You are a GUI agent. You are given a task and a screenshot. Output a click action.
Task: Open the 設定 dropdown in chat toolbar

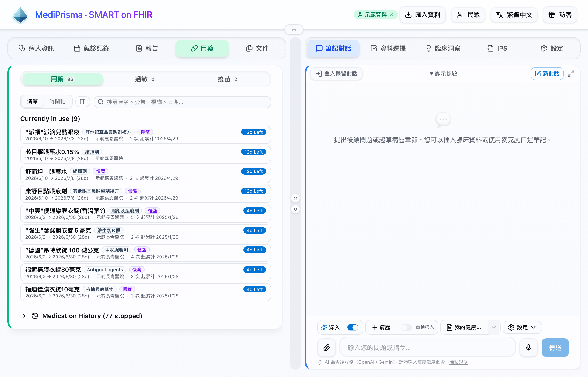pyautogui.click(x=522, y=327)
